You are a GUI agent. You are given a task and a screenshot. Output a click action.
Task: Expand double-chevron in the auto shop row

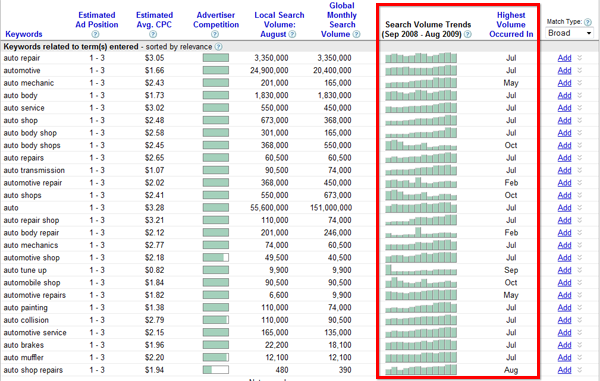pyautogui.click(x=580, y=120)
